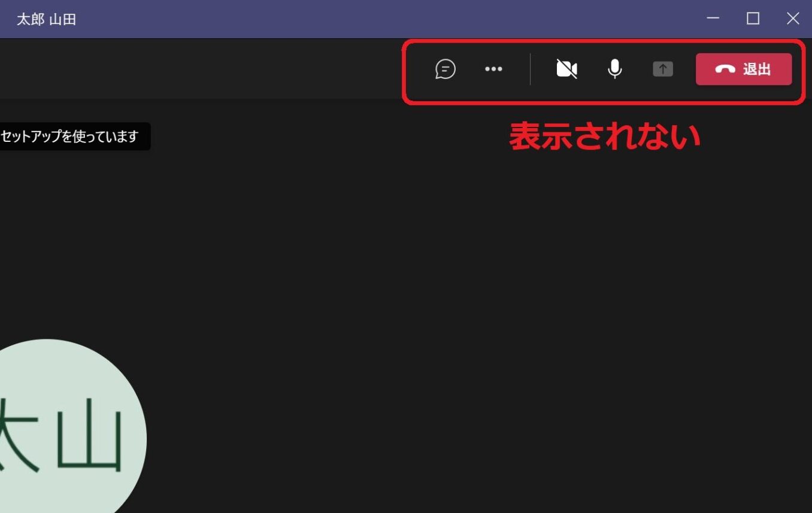Image resolution: width=812 pixels, height=513 pixels.
Task: Click the red 表示されない annotation text
Action: pyautogui.click(x=605, y=136)
